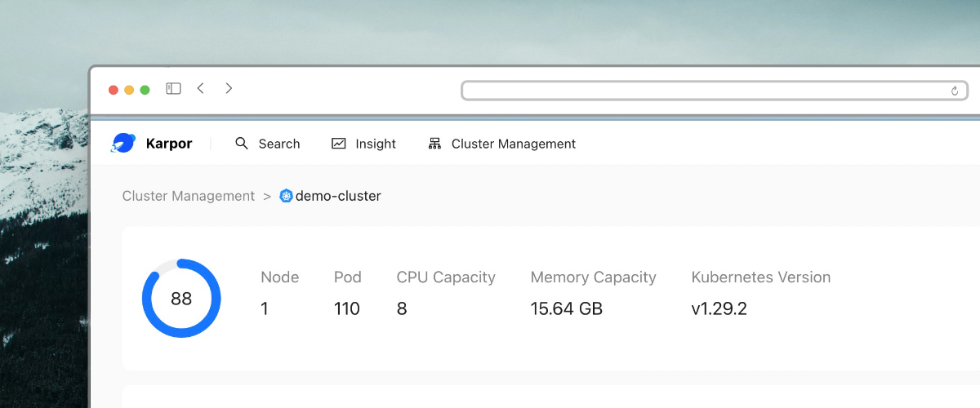980x408 pixels.
Task: Click the Kubernetes Version value v1.29.2
Action: 719,308
